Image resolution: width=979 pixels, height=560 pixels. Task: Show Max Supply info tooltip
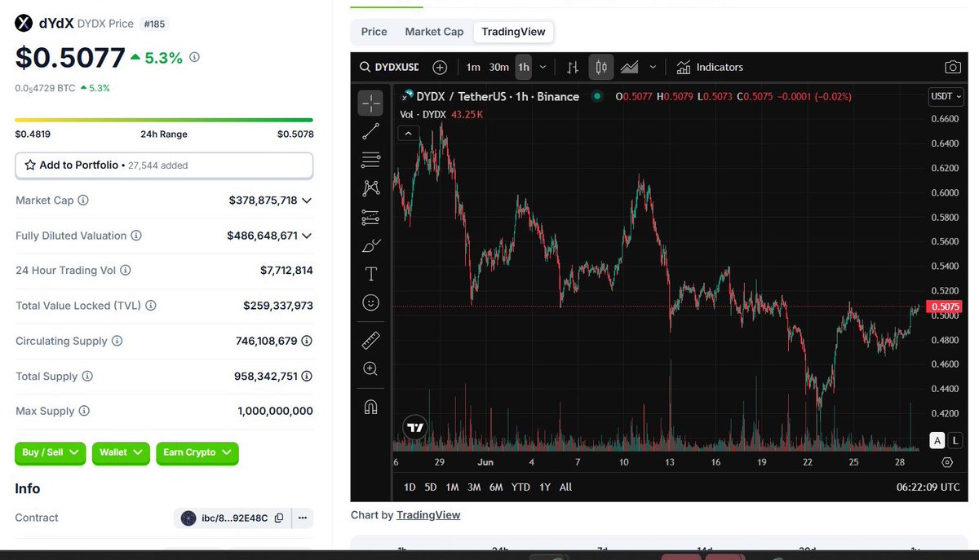(x=84, y=412)
